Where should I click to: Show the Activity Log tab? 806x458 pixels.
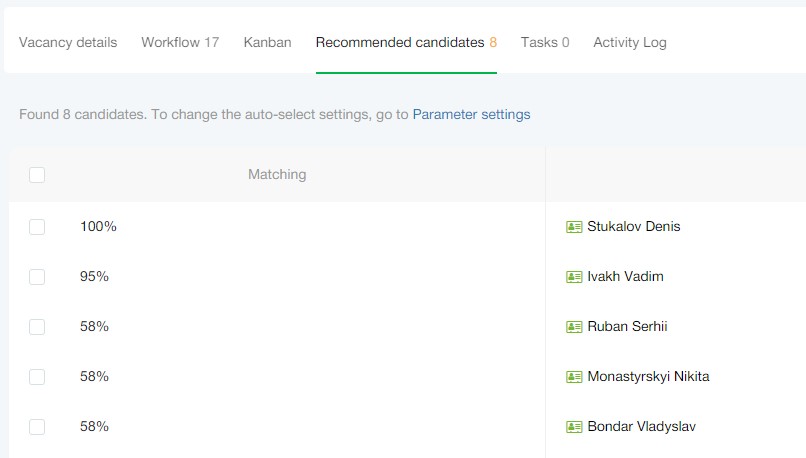click(x=630, y=43)
